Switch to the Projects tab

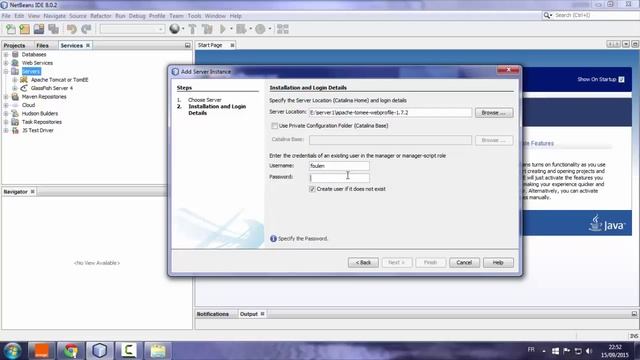14,45
